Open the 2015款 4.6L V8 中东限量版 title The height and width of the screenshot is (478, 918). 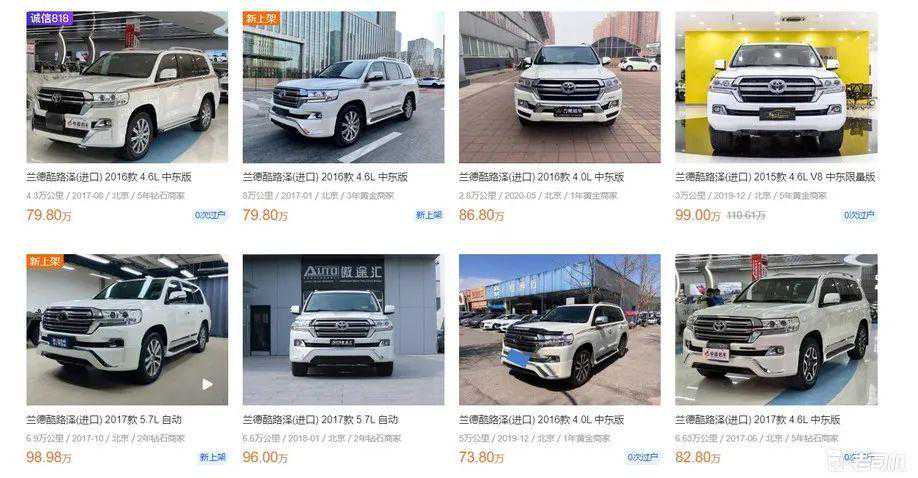pos(775,177)
